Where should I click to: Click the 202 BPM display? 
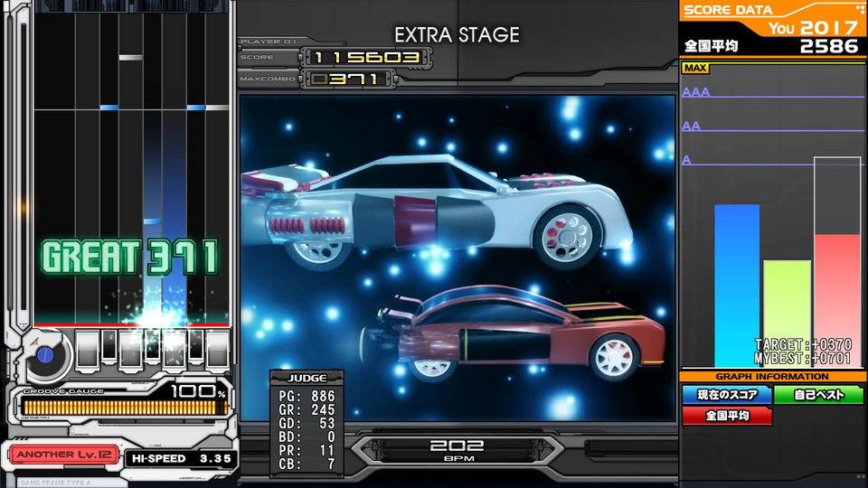click(458, 450)
